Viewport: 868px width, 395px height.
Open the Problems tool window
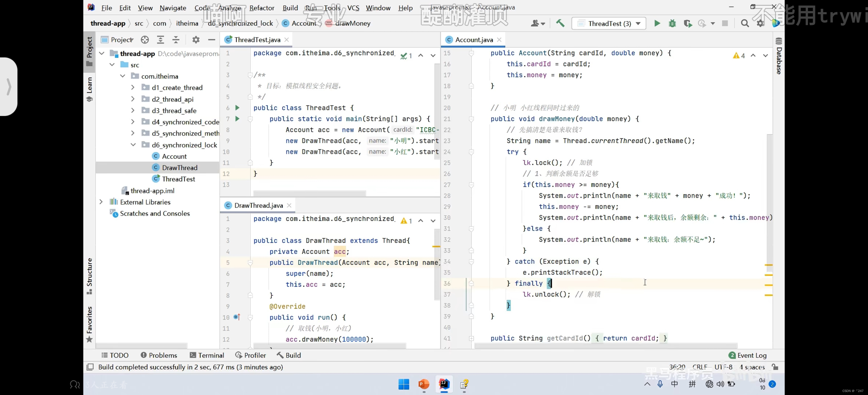point(159,355)
